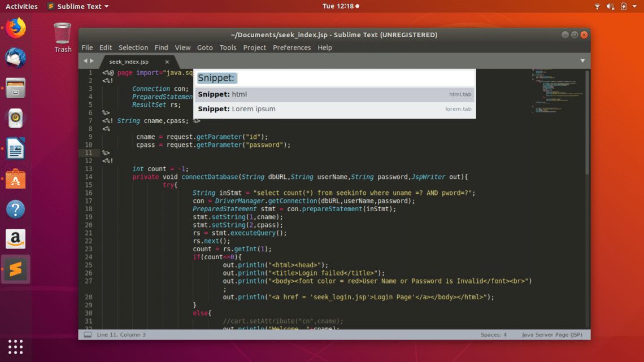Open the Help menu
Viewport: 644px width, 362px height.
(324, 47)
